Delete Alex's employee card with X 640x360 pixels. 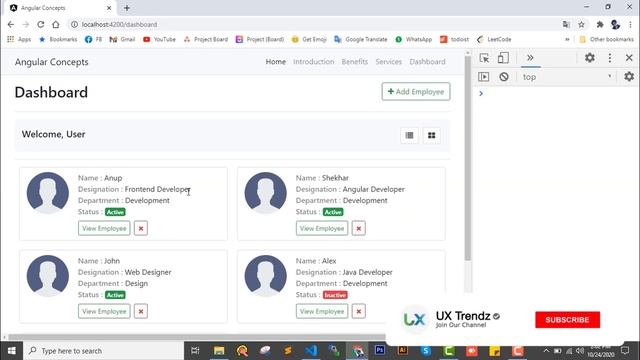click(359, 311)
